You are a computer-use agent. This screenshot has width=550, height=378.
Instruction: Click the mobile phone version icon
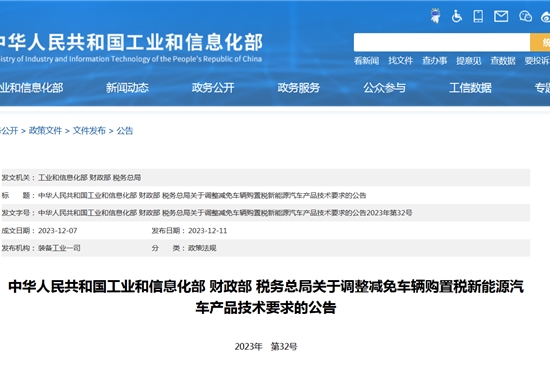pyautogui.click(x=478, y=16)
